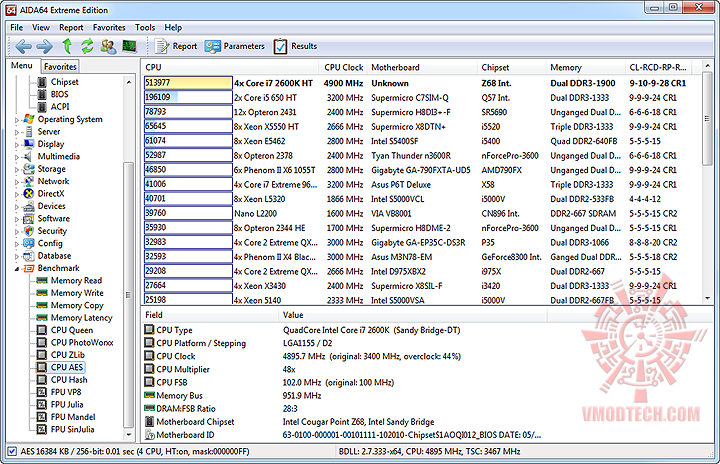Toggle the status bar checkbox
This screenshot has width=720, height=464.
pyautogui.click(x=12, y=452)
